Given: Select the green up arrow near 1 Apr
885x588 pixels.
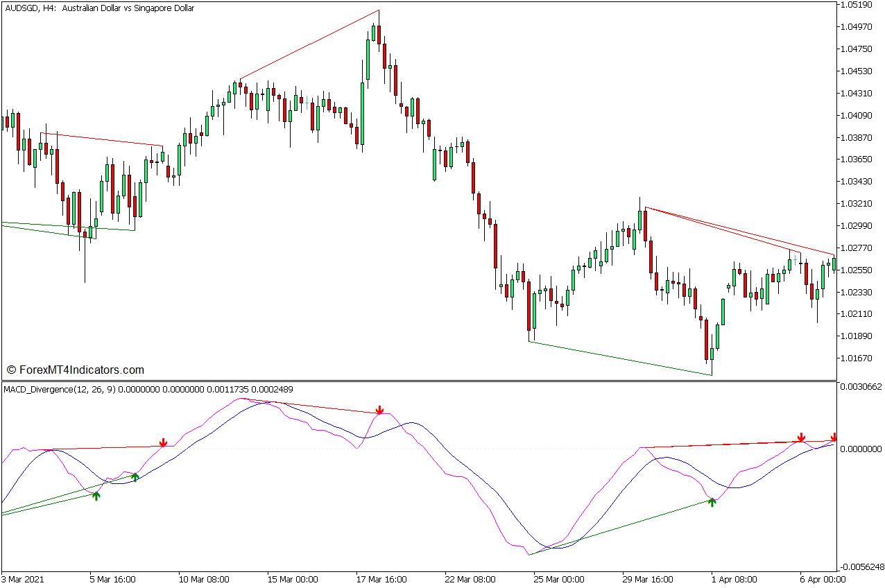Looking at the screenshot, I should coord(712,501).
